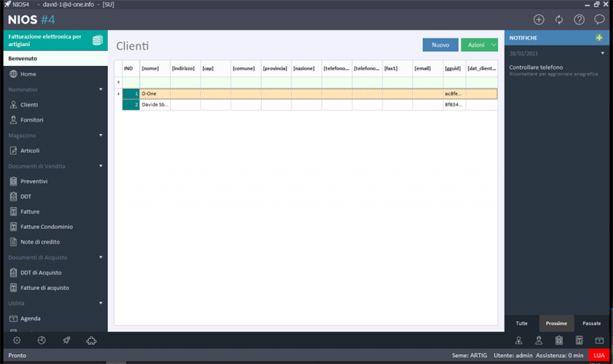Expand the notification date dropdown arrow
The image size is (613, 364).
point(602,53)
